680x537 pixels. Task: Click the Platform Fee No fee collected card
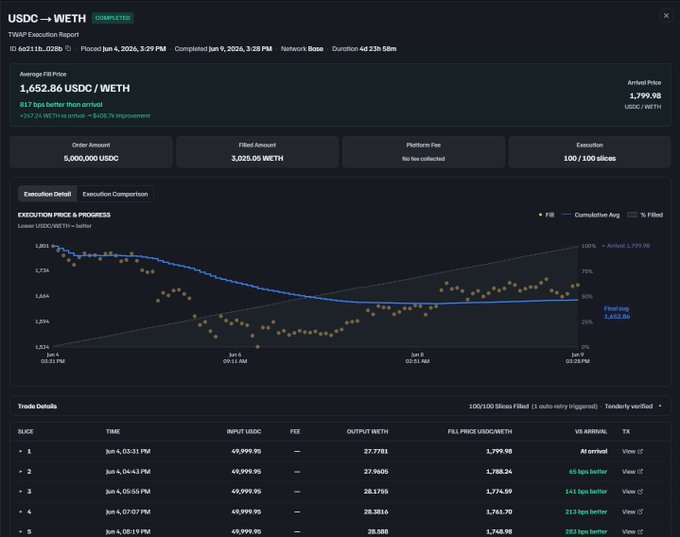coord(423,152)
